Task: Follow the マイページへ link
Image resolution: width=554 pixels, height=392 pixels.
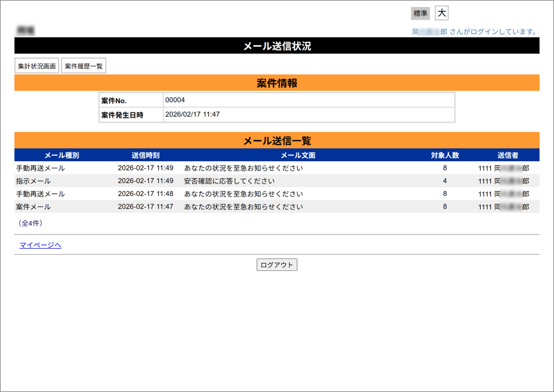Action: 40,245
